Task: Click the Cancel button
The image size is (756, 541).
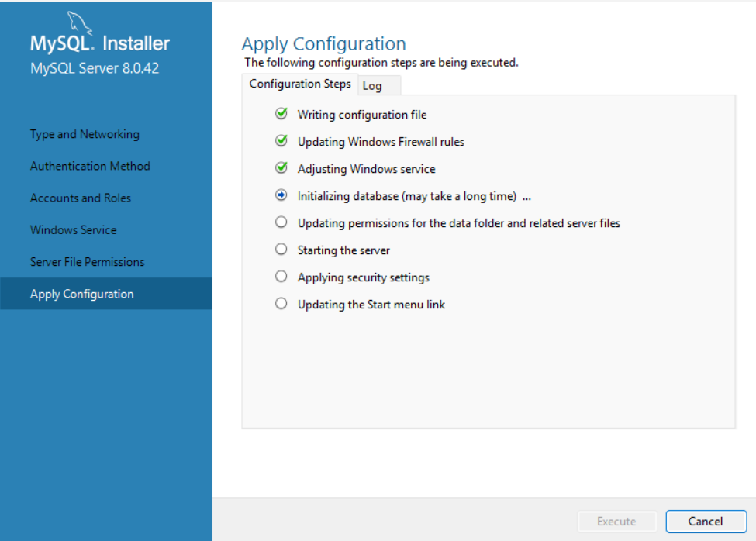Action: point(706,522)
